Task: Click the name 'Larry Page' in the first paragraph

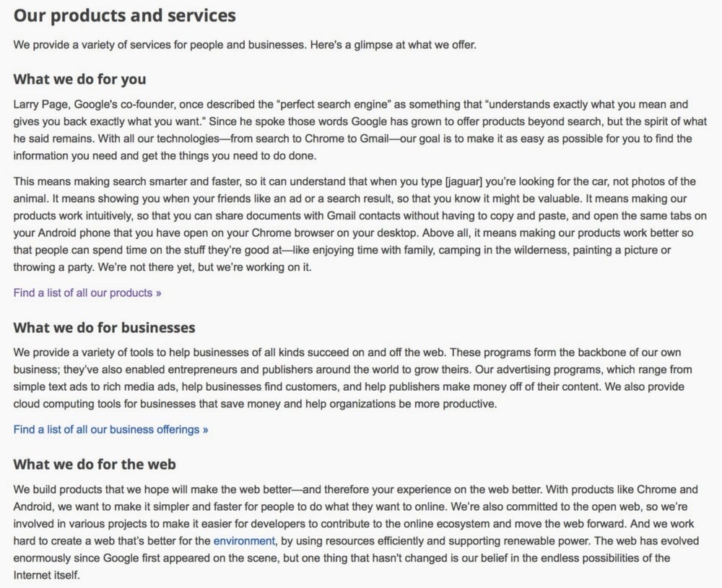Action: click(40, 105)
